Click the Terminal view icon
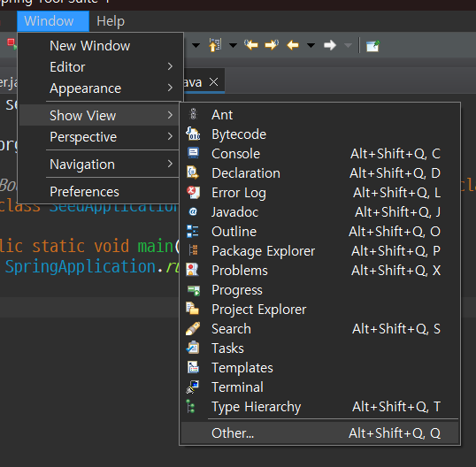 (x=193, y=387)
